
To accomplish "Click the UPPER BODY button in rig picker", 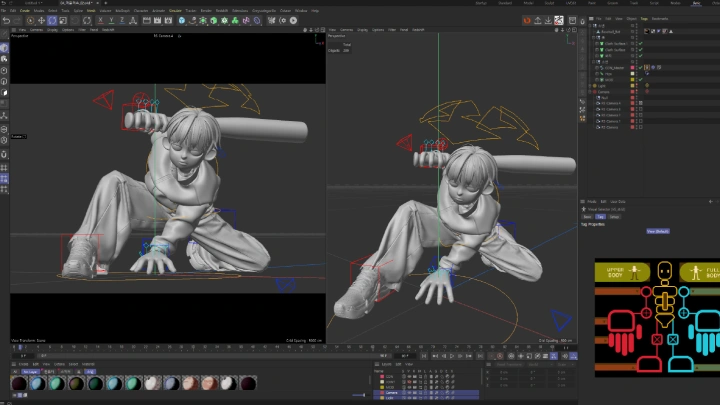I will click(x=621, y=272).
